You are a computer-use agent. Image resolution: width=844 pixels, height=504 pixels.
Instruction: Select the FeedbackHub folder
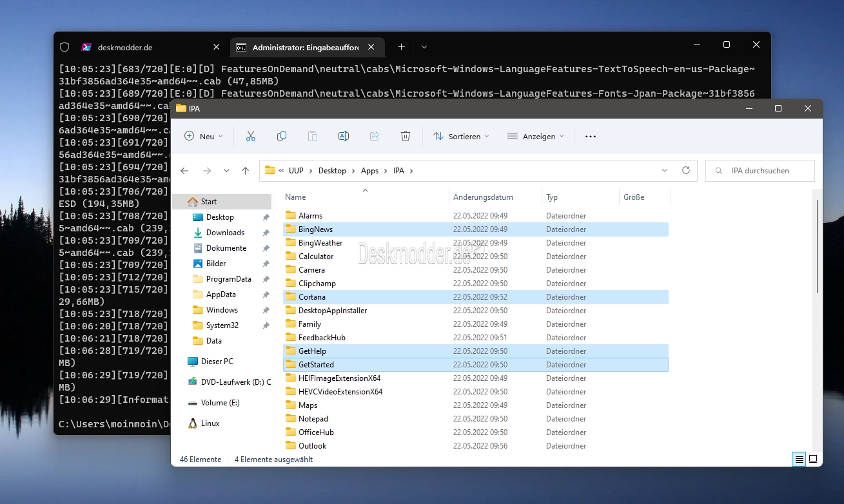[322, 337]
